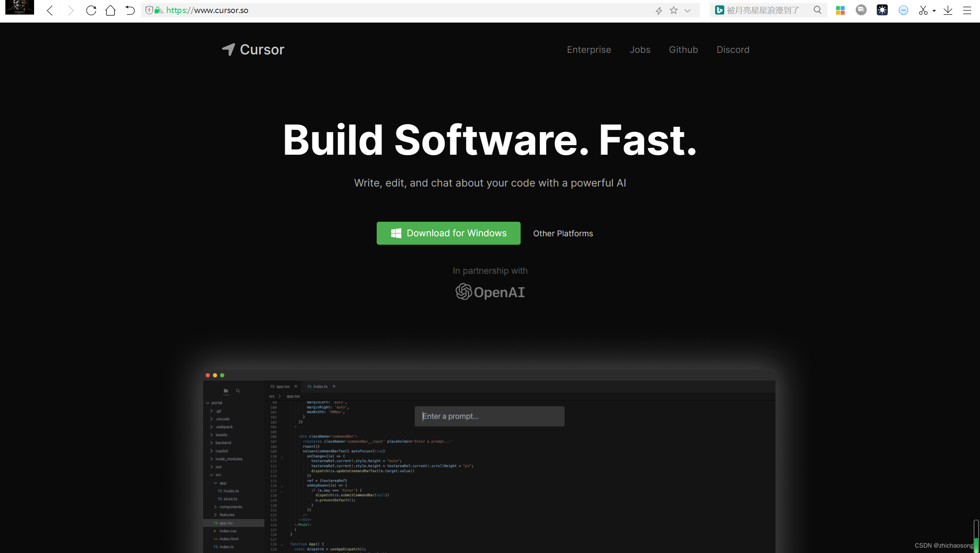Viewport: 980px width, 553px height.
Task: Click the browser search box text field
Action: pos(768,10)
